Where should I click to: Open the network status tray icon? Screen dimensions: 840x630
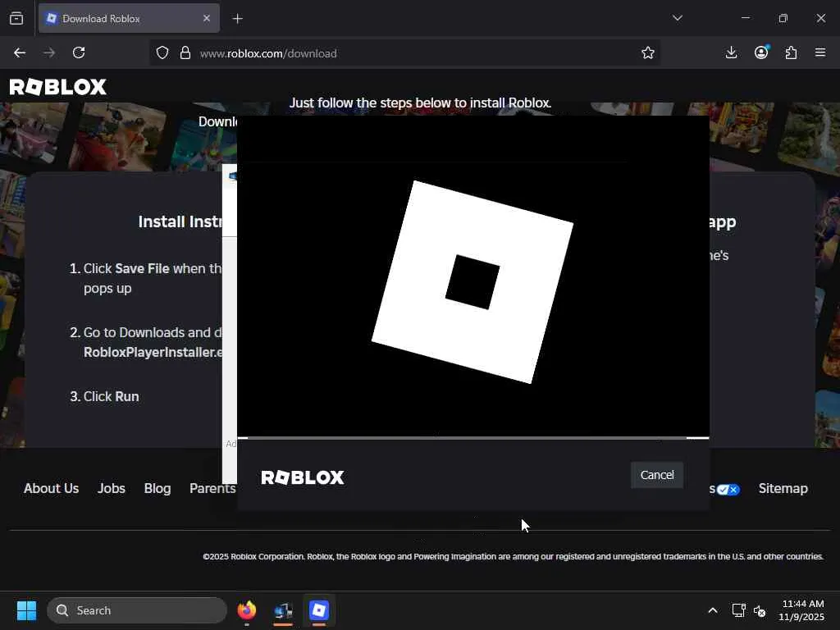click(739, 610)
